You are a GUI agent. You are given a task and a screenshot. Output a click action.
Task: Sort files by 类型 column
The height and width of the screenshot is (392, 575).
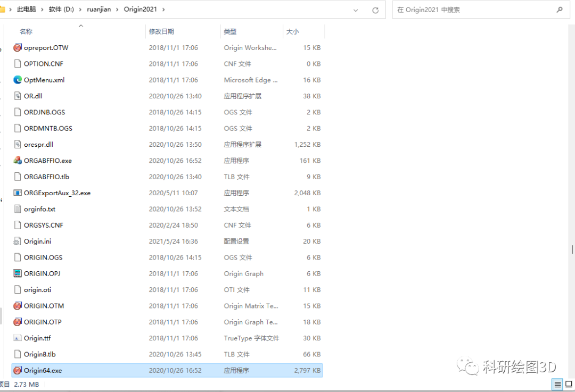point(231,31)
